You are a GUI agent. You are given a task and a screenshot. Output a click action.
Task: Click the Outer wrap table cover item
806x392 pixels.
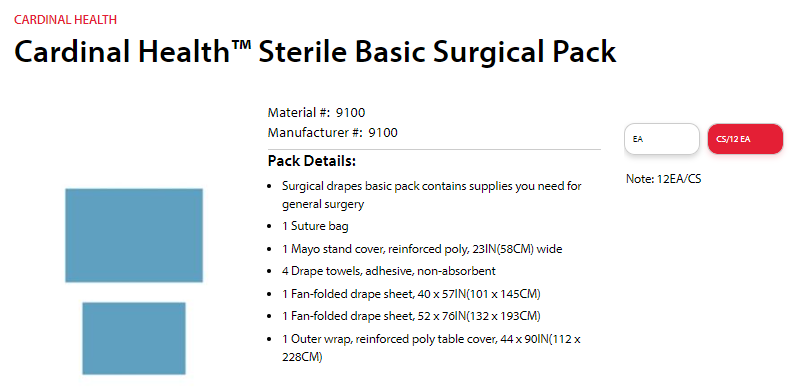click(x=431, y=348)
